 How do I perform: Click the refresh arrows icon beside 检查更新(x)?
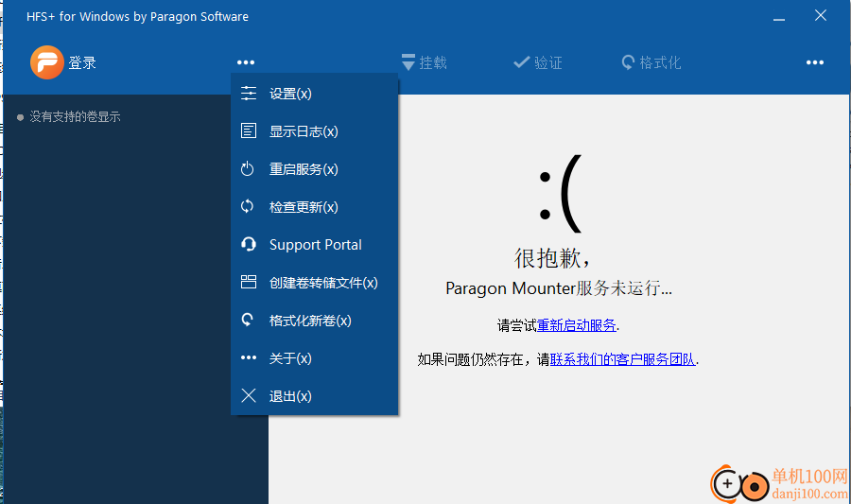coord(248,206)
